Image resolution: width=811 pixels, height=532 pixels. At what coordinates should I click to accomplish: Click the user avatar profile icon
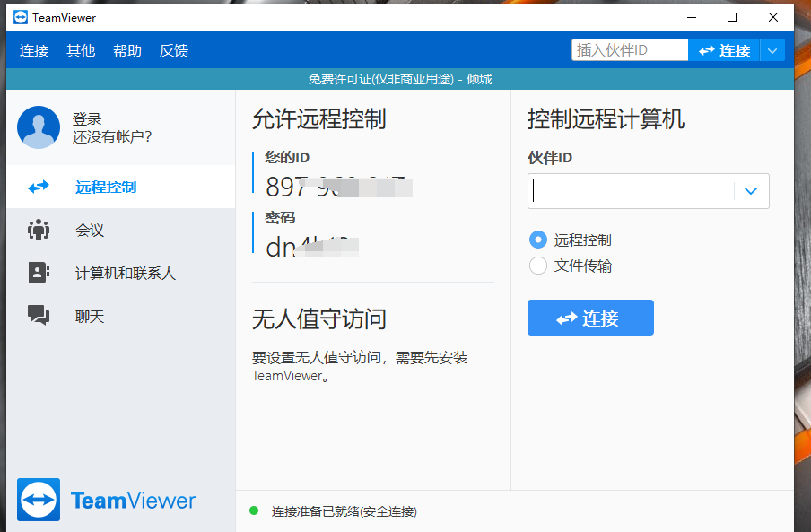click(39, 127)
